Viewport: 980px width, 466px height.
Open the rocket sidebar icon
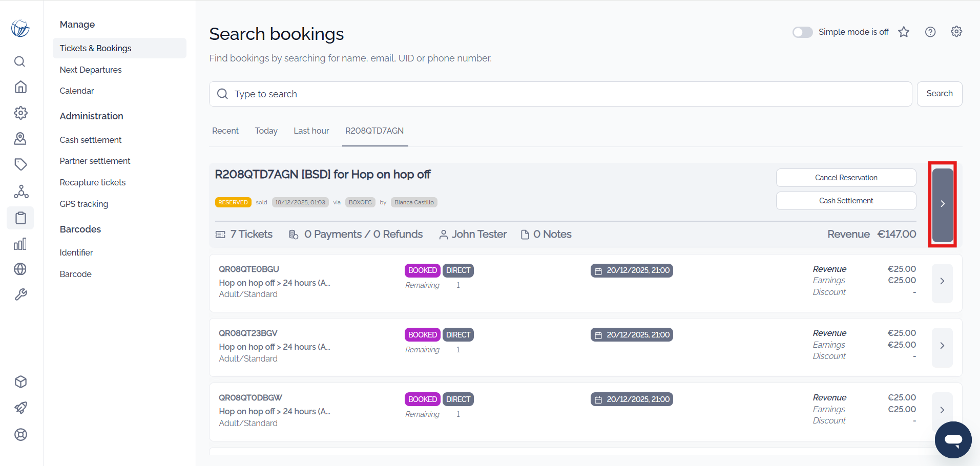(x=20, y=408)
